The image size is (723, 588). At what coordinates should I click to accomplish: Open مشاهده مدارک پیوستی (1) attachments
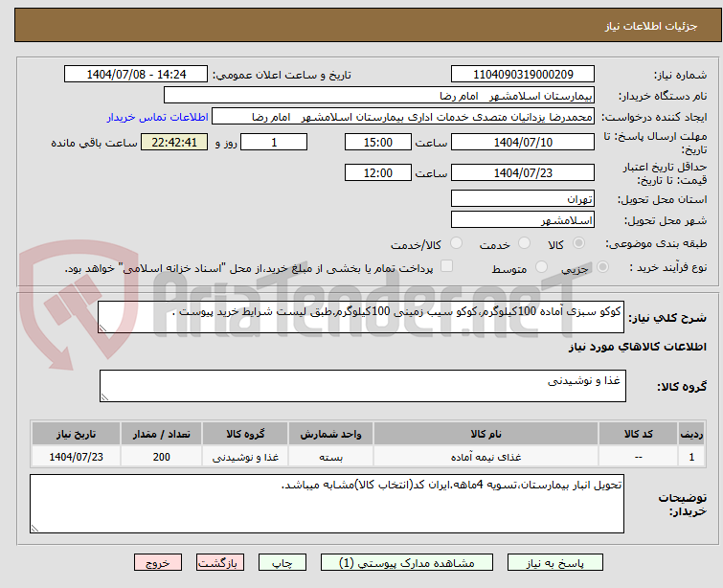(x=407, y=563)
